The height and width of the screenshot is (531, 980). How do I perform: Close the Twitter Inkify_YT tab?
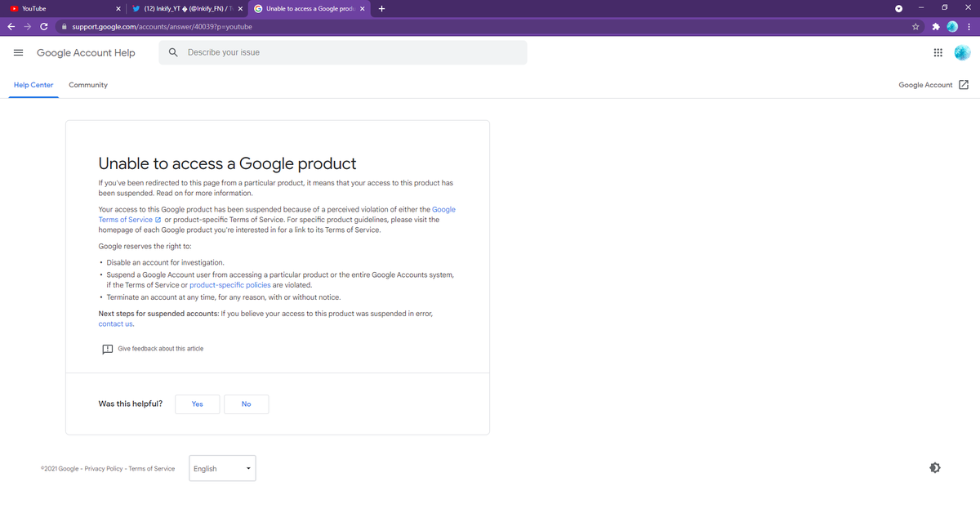pos(240,9)
